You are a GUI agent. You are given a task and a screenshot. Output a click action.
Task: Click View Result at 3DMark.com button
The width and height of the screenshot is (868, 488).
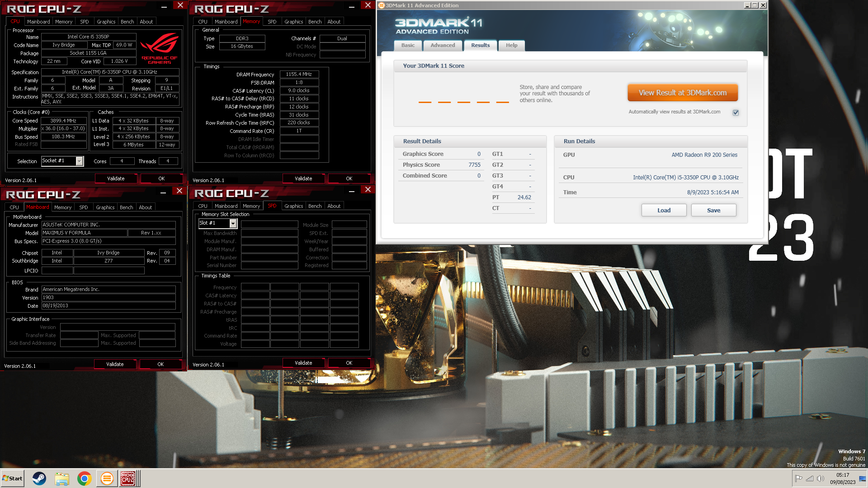pos(683,93)
